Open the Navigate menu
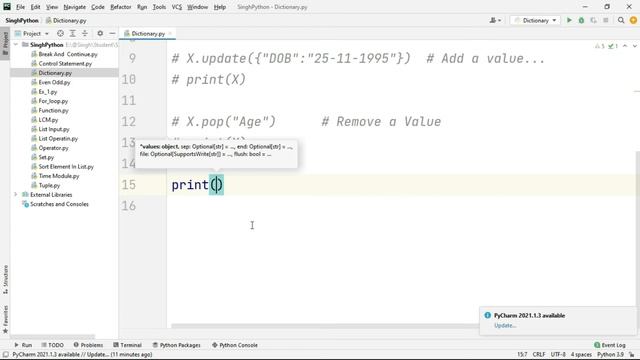This screenshot has height=360, width=640. pos(75,7)
